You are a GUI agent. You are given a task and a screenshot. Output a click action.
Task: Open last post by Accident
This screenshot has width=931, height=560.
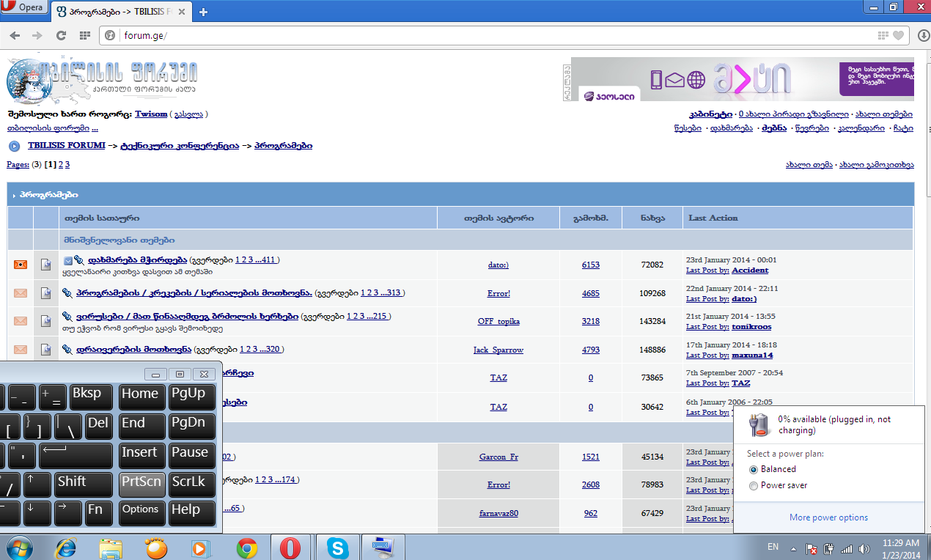point(750,270)
